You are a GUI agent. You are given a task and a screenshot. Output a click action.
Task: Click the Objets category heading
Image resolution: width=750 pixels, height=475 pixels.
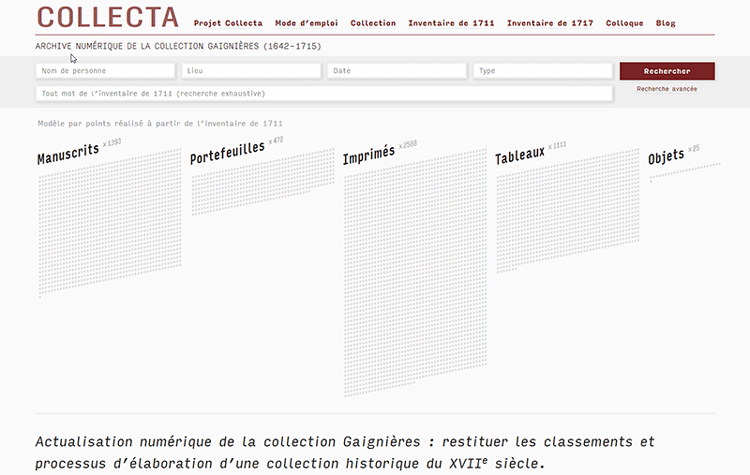(x=666, y=156)
